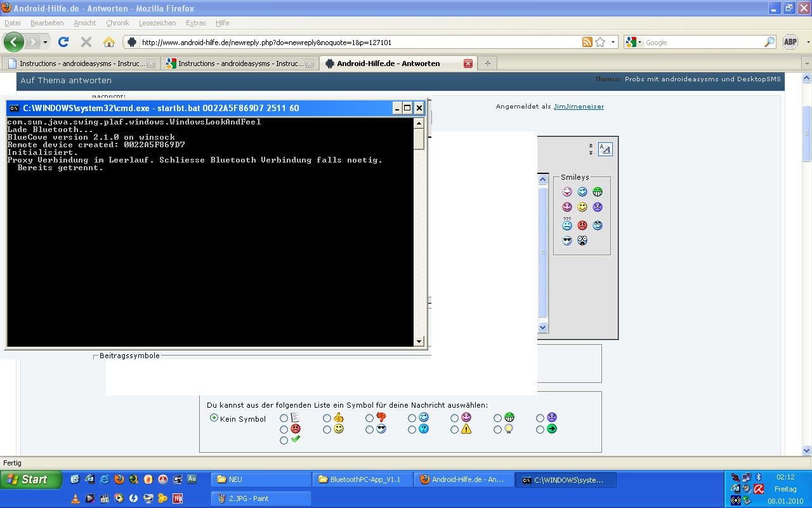Click the cmd window vertical scrollbar thumb
The image size is (812, 508).
click(x=419, y=138)
